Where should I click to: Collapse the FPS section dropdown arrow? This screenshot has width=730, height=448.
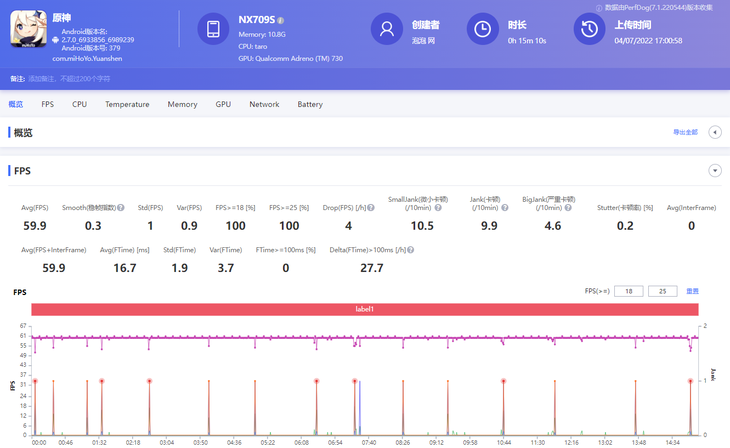point(715,170)
